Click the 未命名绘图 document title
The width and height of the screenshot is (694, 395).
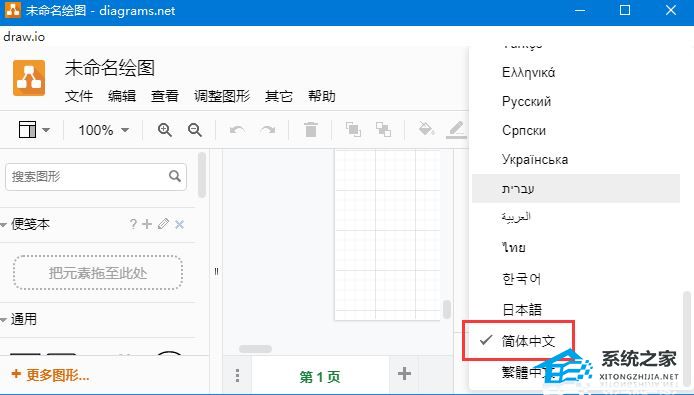110,68
